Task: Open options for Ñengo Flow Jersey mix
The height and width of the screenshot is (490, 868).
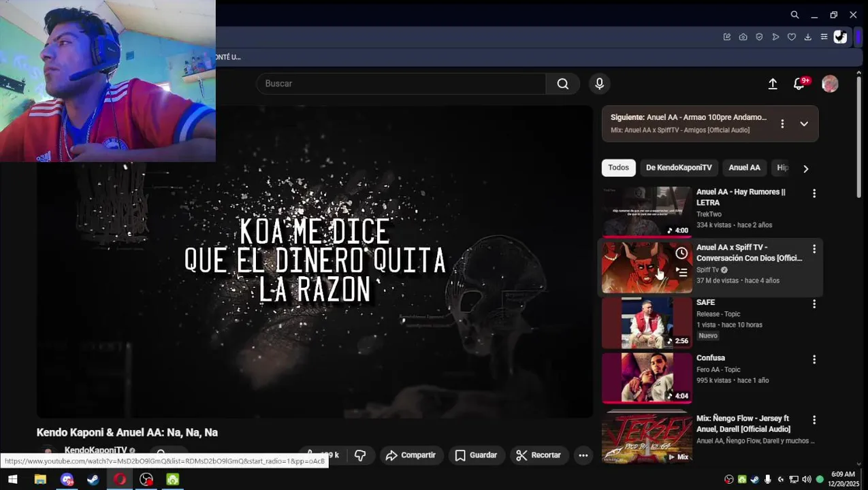Action: point(814,421)
